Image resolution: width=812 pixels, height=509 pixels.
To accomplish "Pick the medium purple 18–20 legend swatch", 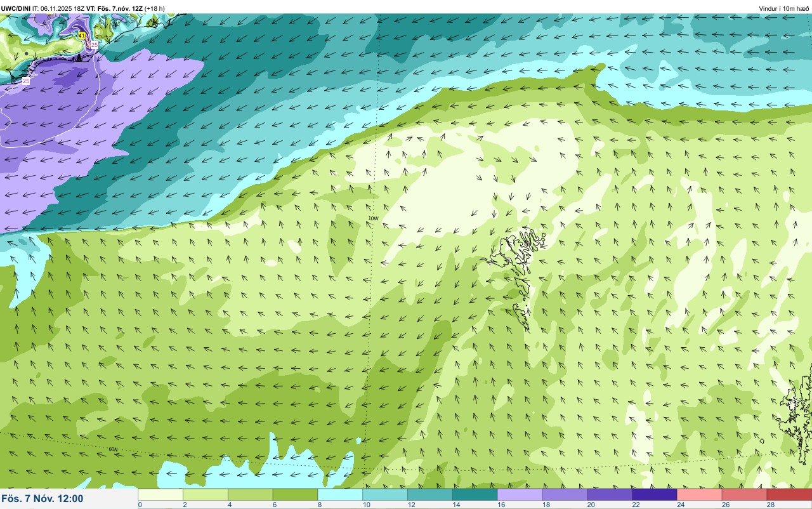I will (x=565, y=494).
